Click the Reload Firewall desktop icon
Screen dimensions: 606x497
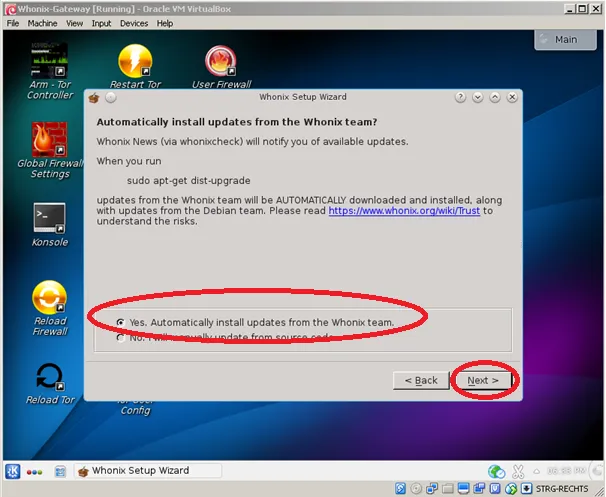tap(49, 297)
